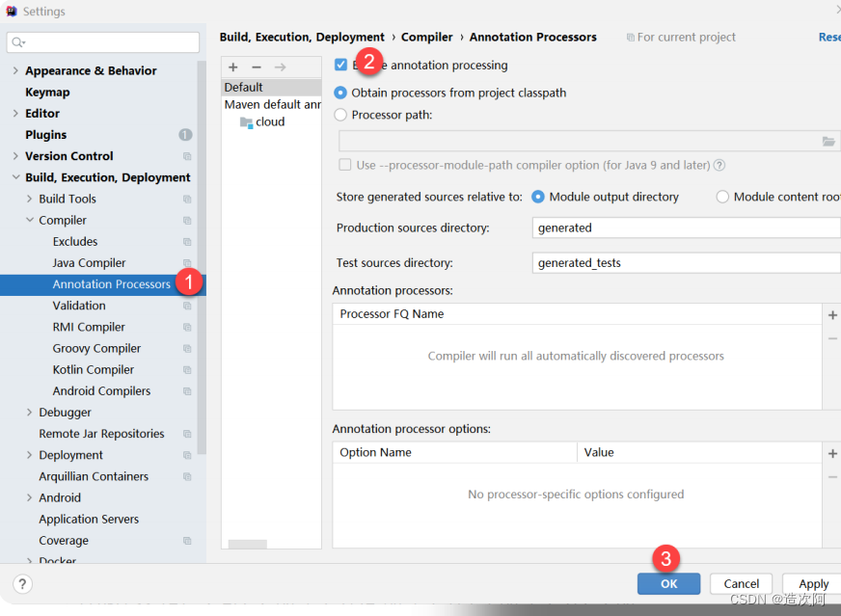Screen dimensions: 841x616
Task: Click the project-level icon beside Groovy Compiler
Action: tap(187, 348)
